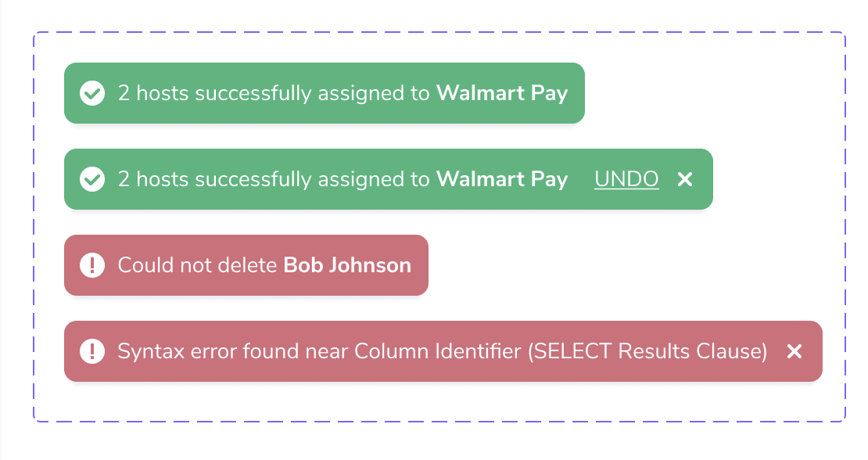Dismiss the syntax error notification with its X
Image resolution: width=868 pixels, height=460 pixels.
pos(794,351)
